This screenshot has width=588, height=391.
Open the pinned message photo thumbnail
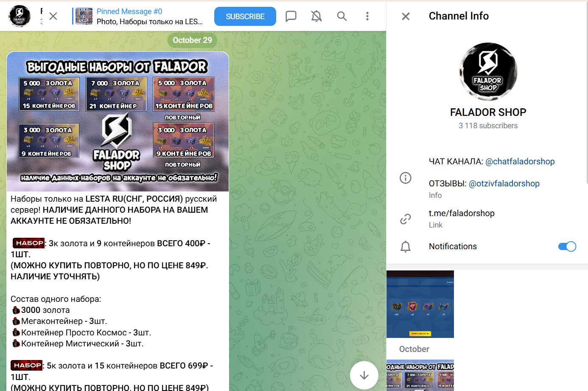click(x=84, y=16)
